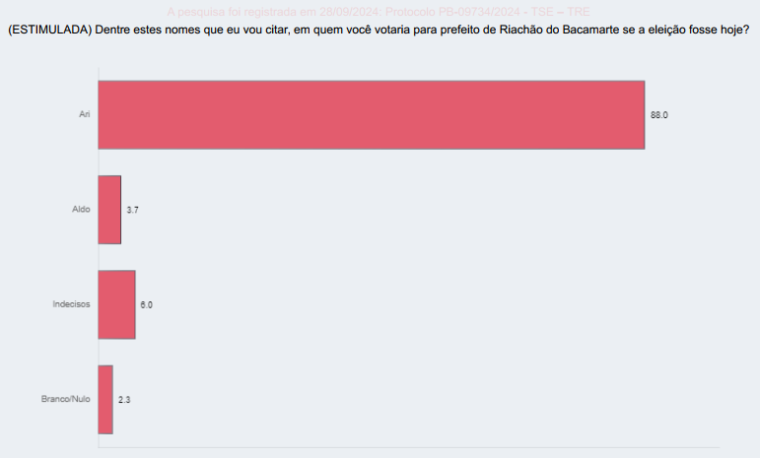Screen dimensions: 760x458
Task: Click Riachão do Bacamarte in the title
Action: coord(559,30)
